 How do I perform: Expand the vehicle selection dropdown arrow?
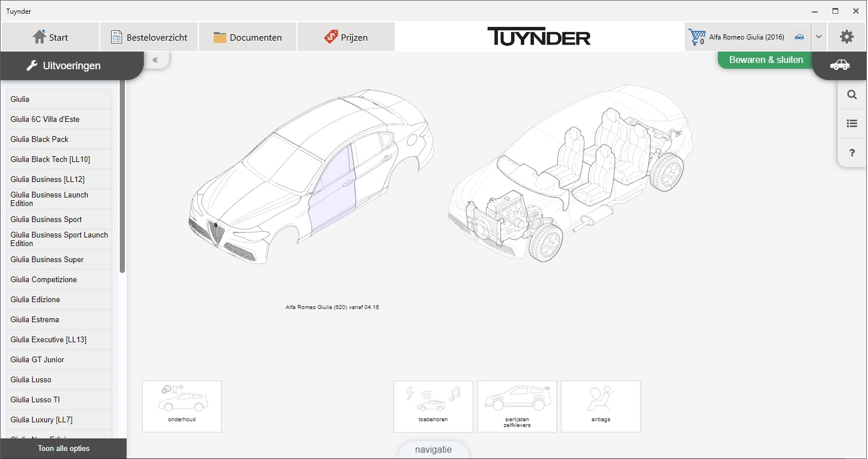(819, 37)
